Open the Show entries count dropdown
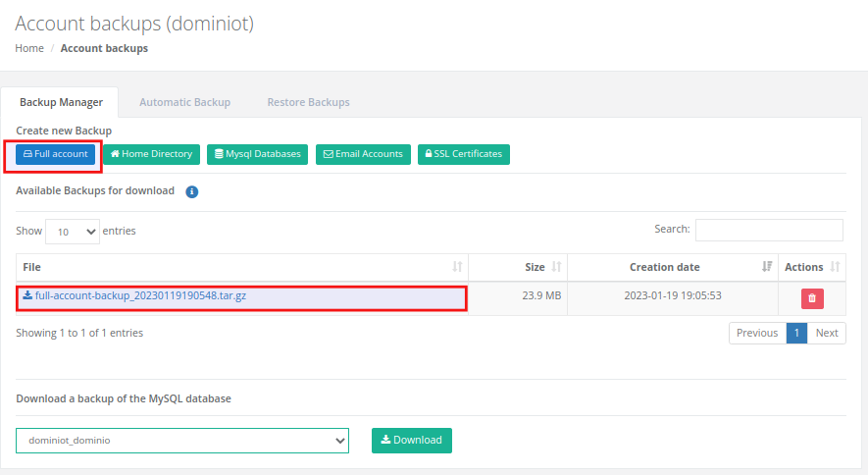This screenshot has width=868, height=475. click(73, 232)
